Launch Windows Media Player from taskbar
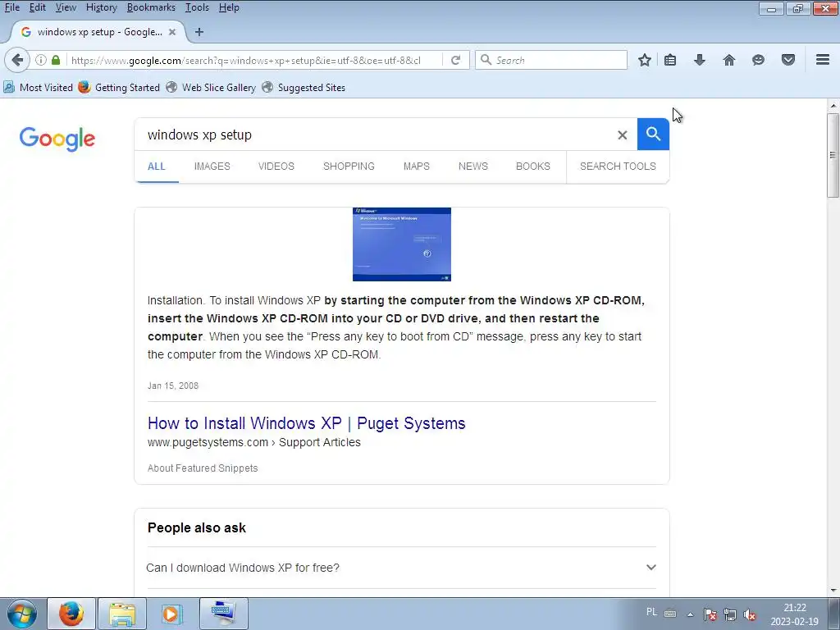The image size is (840, 630). [172, 614]
